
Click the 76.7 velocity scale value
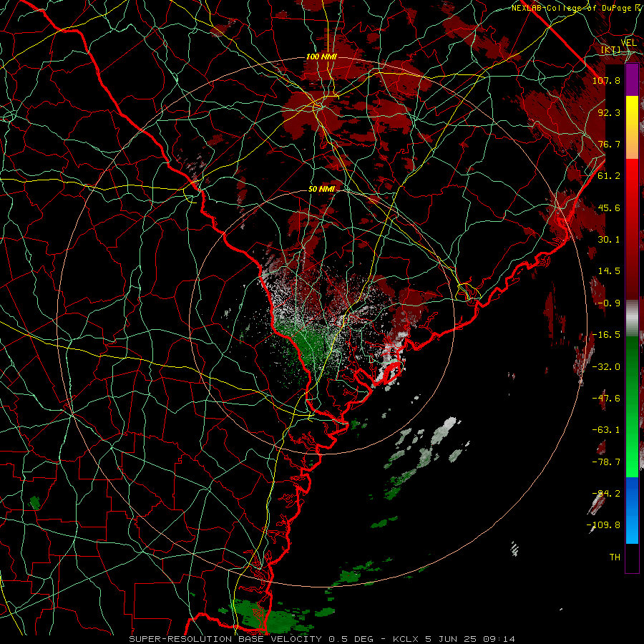pos(609,144)
